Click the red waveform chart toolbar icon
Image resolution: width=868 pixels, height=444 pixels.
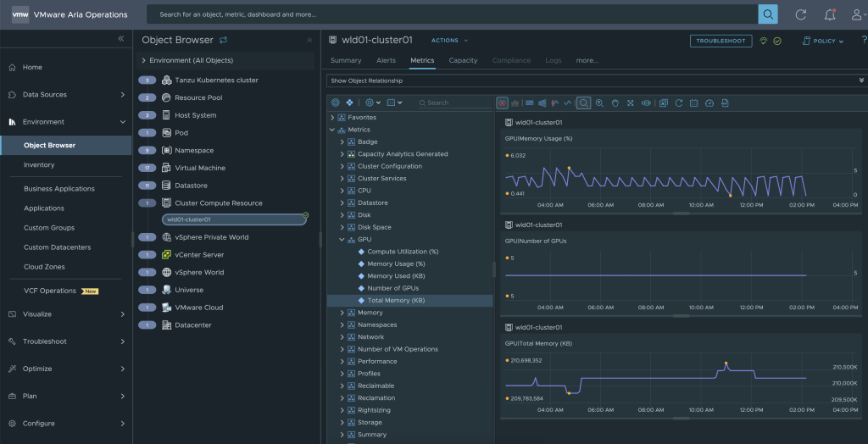coord(502,103)
